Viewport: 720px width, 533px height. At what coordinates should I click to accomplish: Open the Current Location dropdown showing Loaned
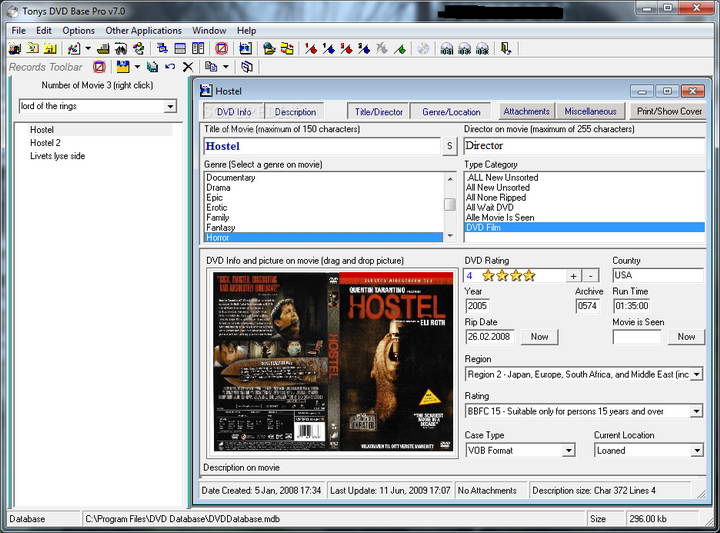[x=697, y=451]
